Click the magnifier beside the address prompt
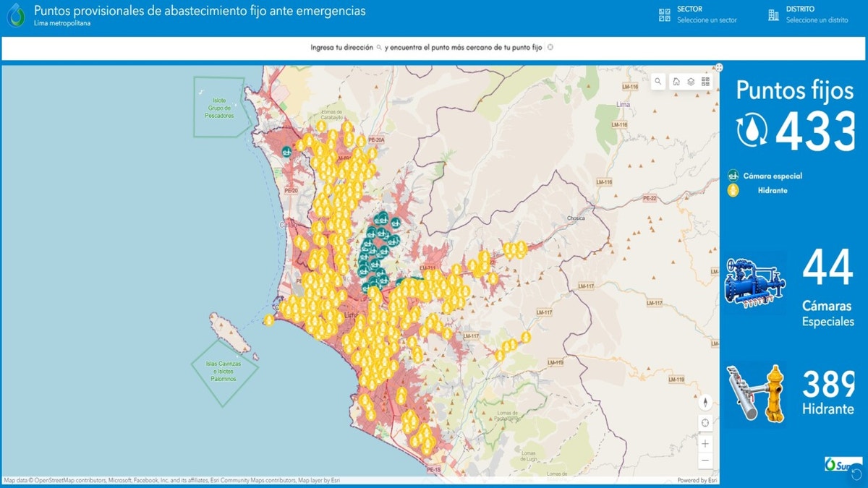The image size is (868, 488). pyautogui.click(x=379, y=48)
